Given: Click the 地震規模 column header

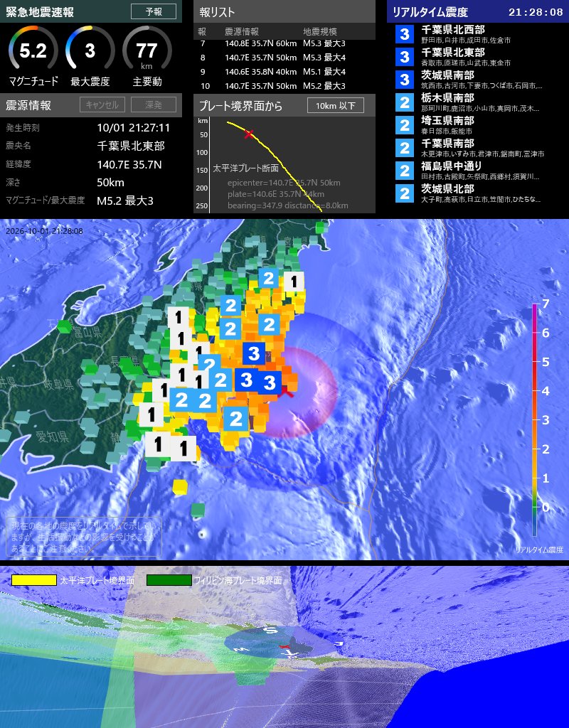Looking at the screenshot, I should point(320,31).
